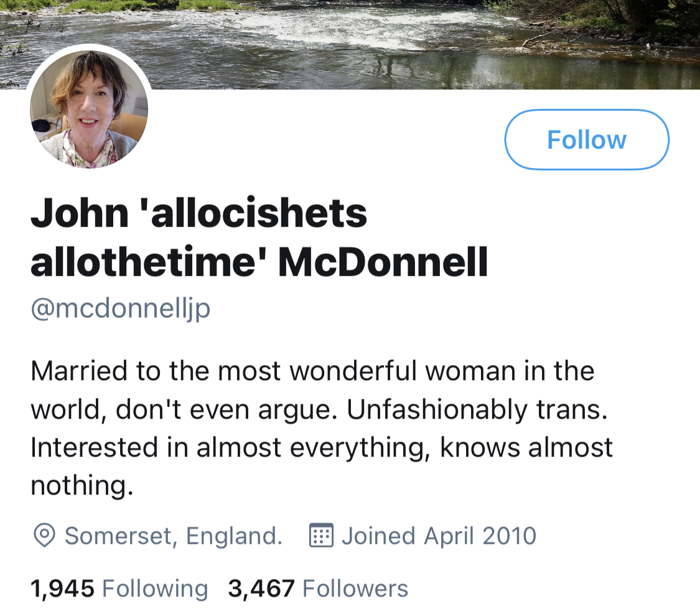This screenshot has width=700, height=609.
Task: Click the bio line starting with Interested
Action: 322,448
